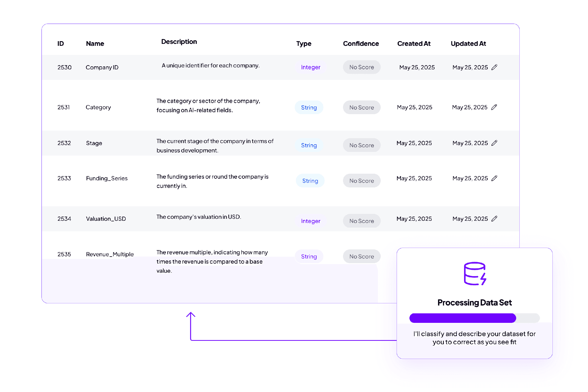This screenshot has height=392, width=588.
Task: Click the No Score badge for Revenue_Multiple
Action: click(x=362, y=257)
